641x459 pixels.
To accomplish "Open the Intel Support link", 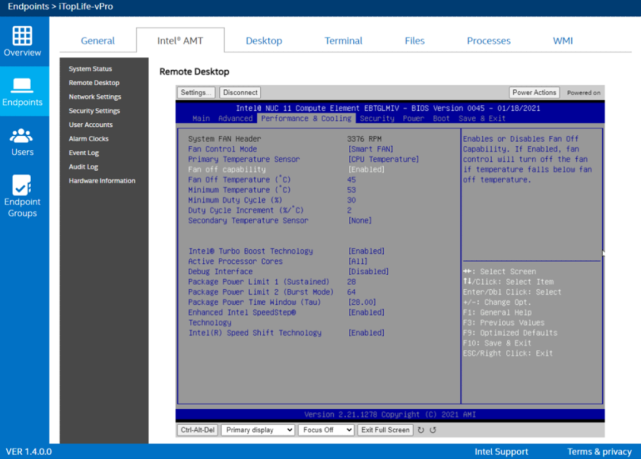I will pyautogui.click(x=501, y=451).
